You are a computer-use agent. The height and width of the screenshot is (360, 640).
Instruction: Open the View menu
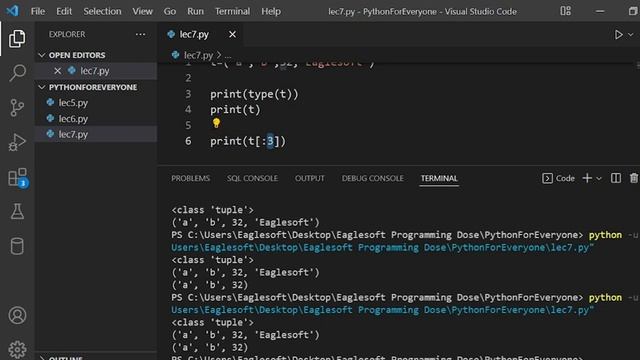tap(142, 11)
